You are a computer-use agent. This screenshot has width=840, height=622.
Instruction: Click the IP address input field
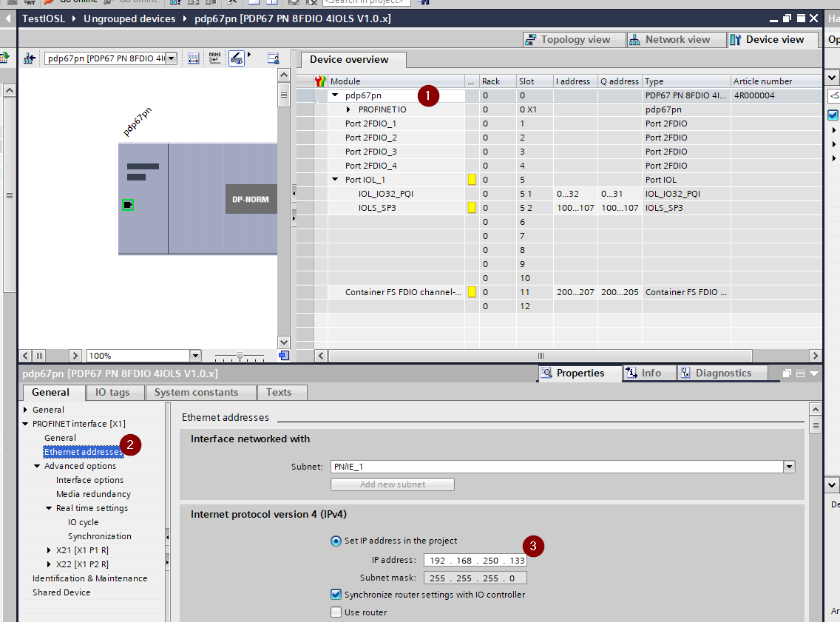click(475, 561)
